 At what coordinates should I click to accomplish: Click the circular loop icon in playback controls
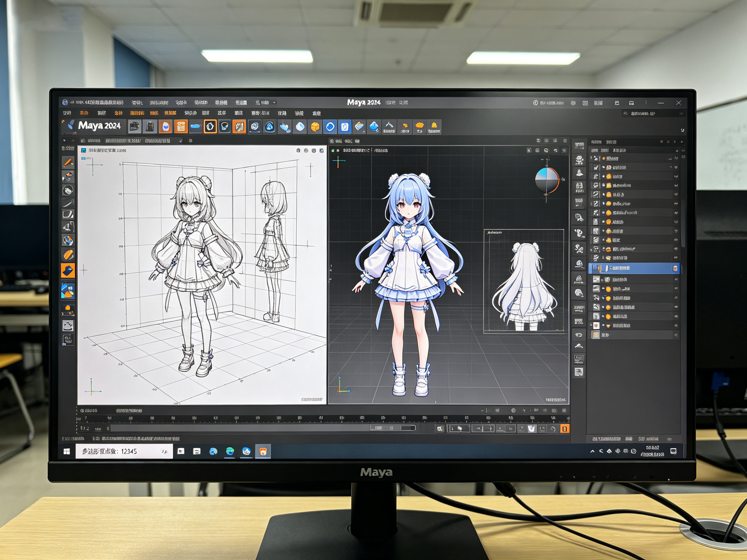click(553, 429)
